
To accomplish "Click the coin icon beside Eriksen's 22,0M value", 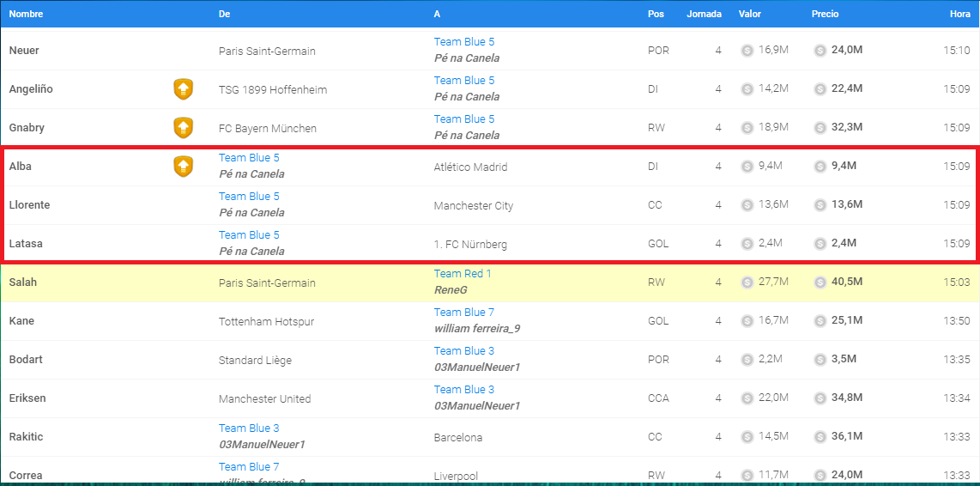I will (x=747, y=398).
